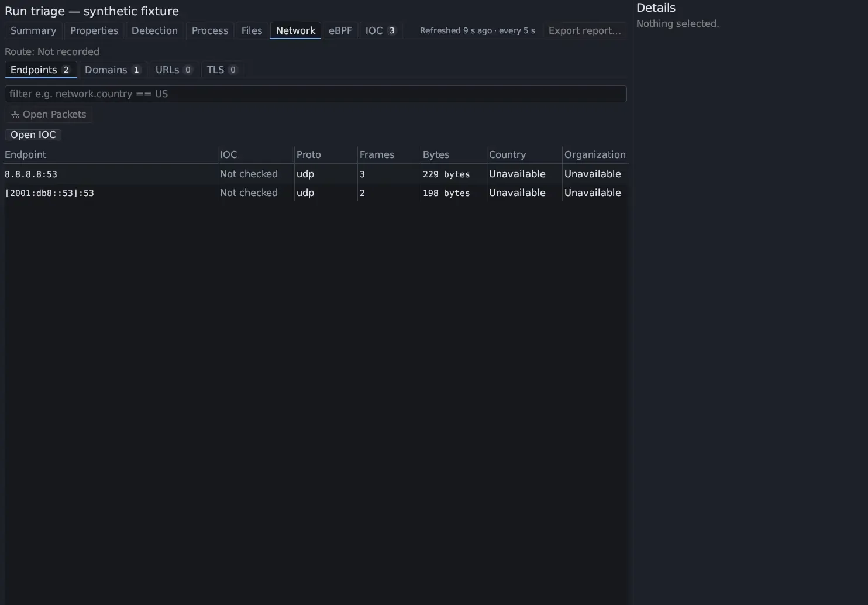The image size is (868, 605).
Task: Switch to the Properties tab
Action: point(94,30)
